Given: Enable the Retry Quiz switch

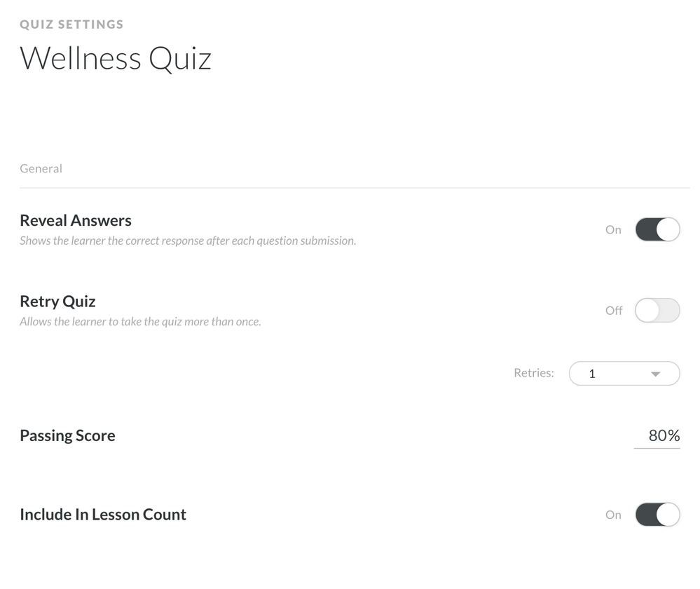Looking at the screenshot, I should (x=657, y=311).
